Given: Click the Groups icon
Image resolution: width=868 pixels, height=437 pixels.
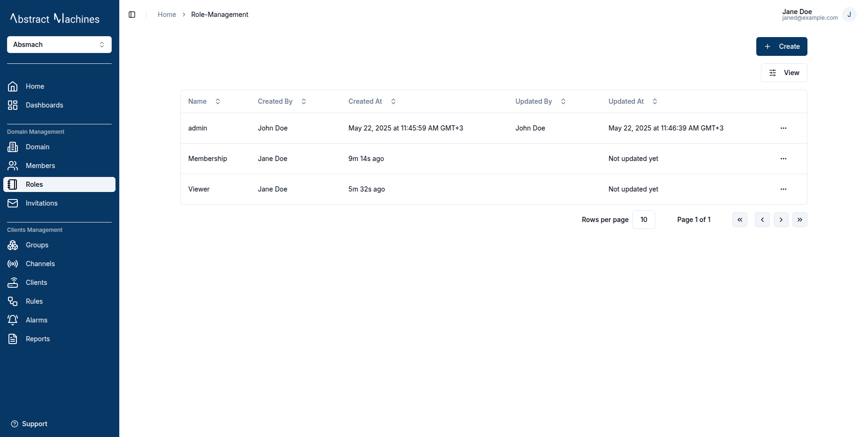Looking at the screenshot, I should (13, 245).
